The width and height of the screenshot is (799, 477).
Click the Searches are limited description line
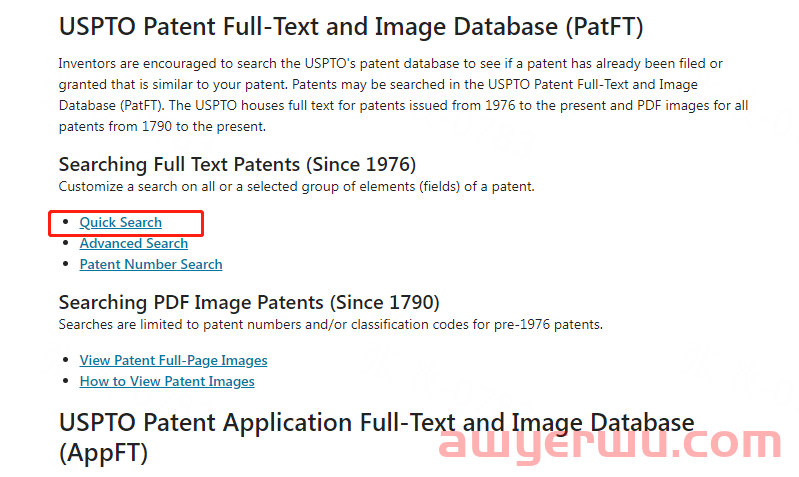[x=330, y=325]
